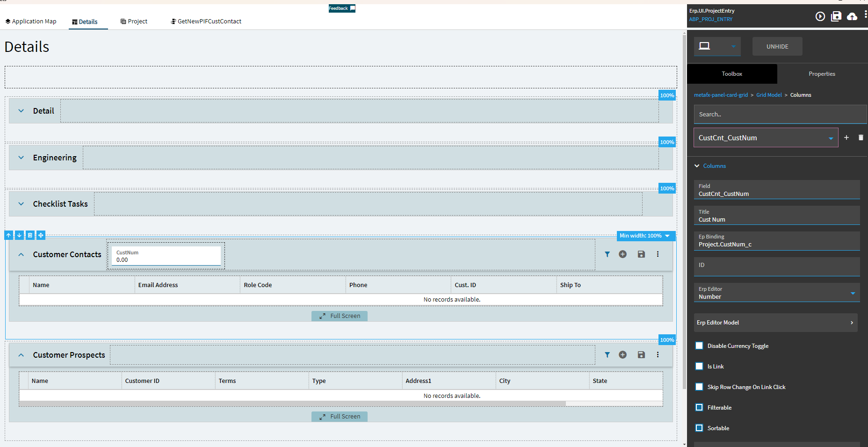The height and width of the screenshot is (447, 868).
Task: Click the ID input field in properties
Action: [x=777, y=267]
